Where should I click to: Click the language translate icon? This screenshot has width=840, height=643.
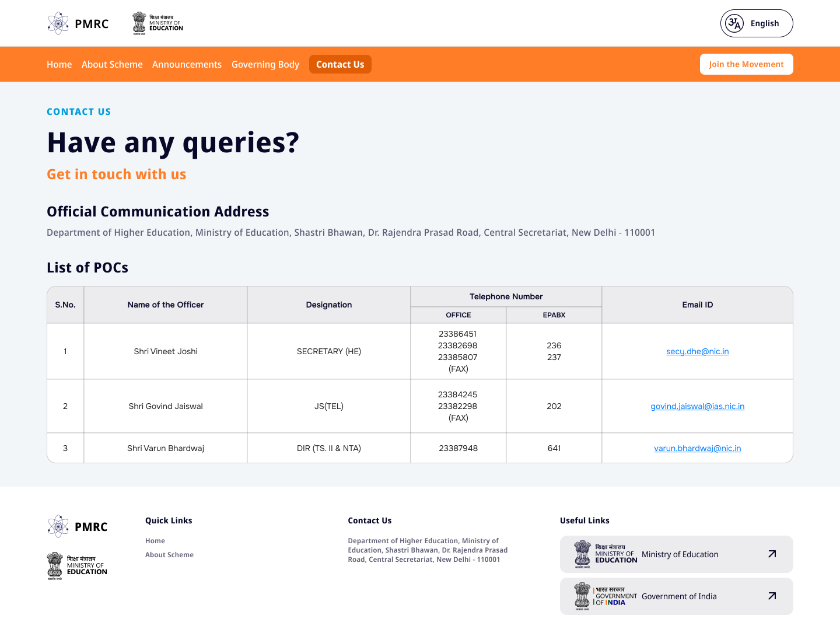pos(734,23)
